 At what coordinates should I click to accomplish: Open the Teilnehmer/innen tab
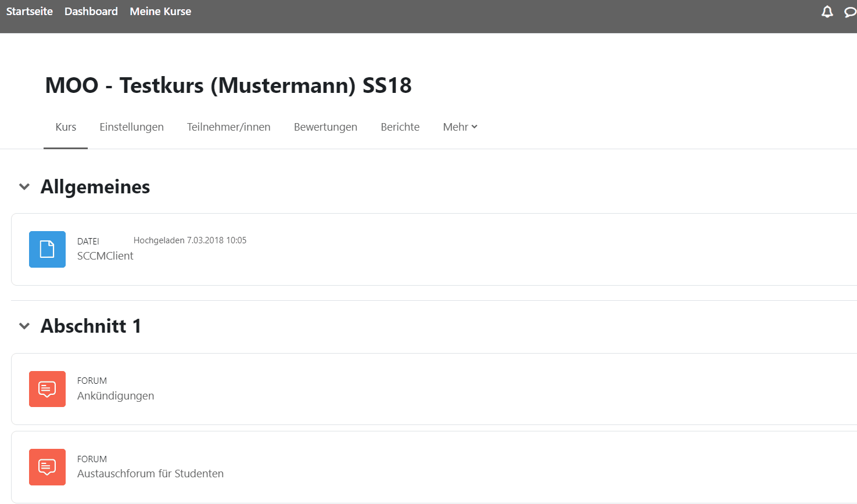coord(228,127)
